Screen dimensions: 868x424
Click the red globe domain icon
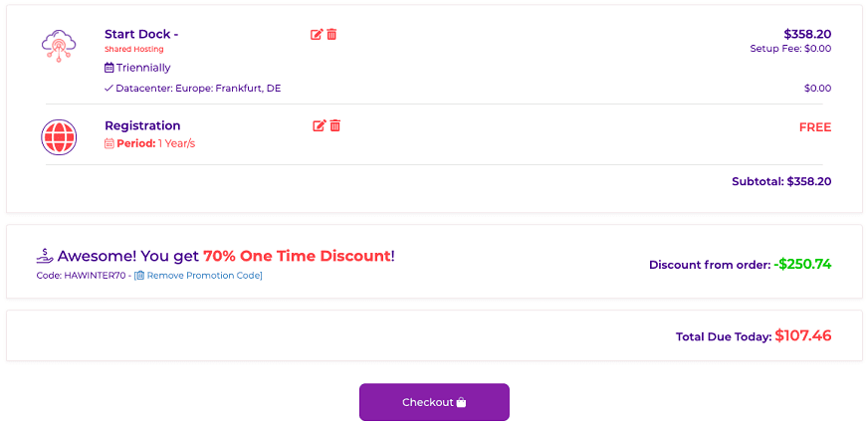click(59, 137)
